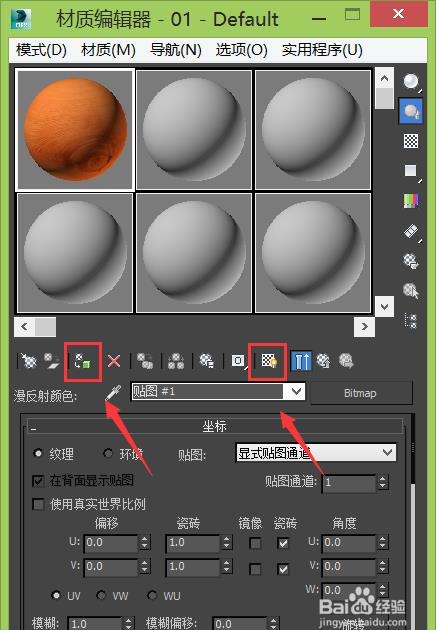
Task: Click the U 瓷砖 value spinner arrows
Action: click(x=227, y=543)
